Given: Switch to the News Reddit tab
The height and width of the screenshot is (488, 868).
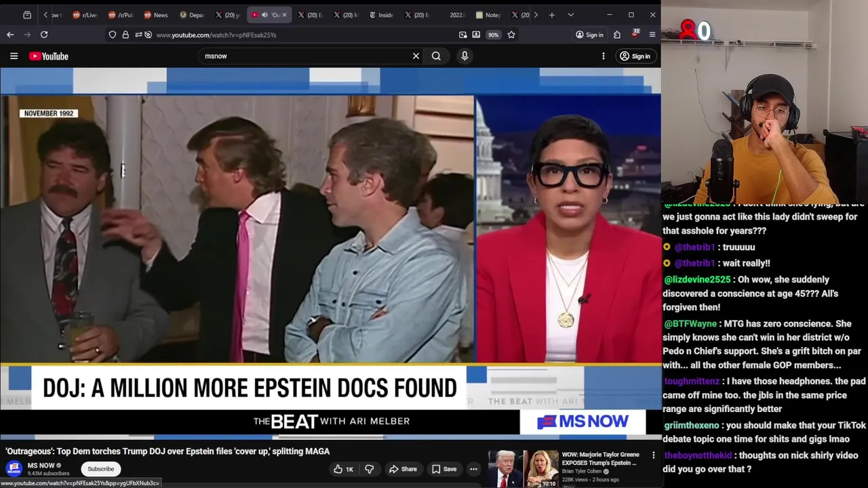Looking at the screenshot, I should [155, 15].
